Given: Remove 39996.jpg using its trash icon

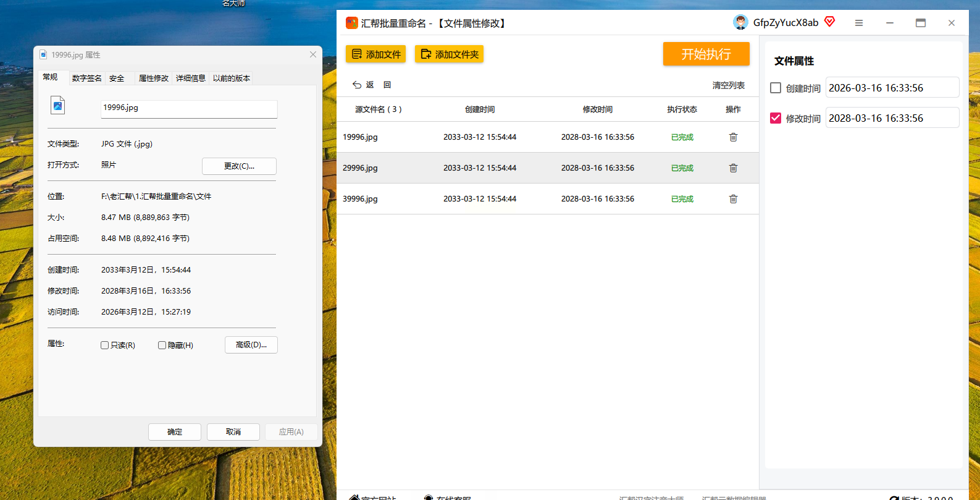Looking at the screenshot, I should tap(733, 199).
